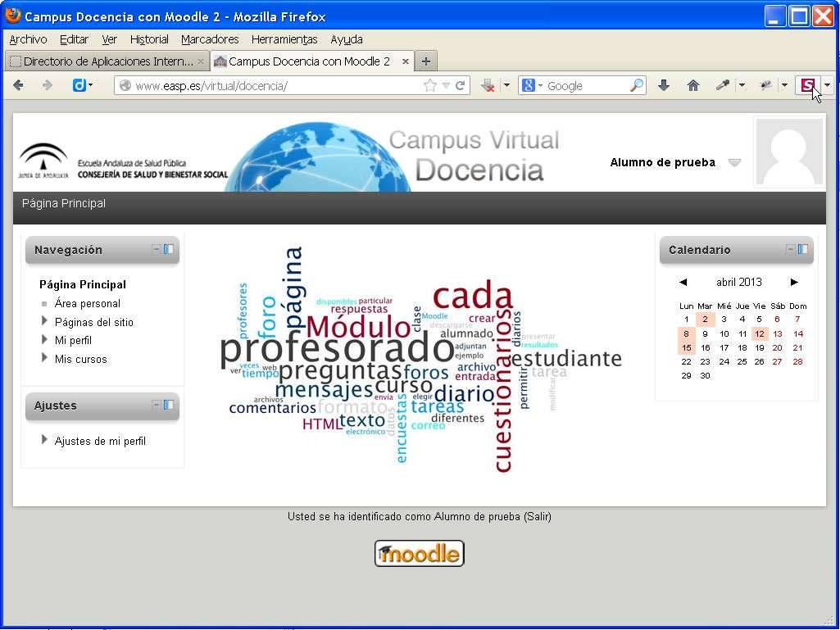Collapse the Navegación block with minus icon
Image resolution: width=840 pixels, height=630 pixels.
157,249
